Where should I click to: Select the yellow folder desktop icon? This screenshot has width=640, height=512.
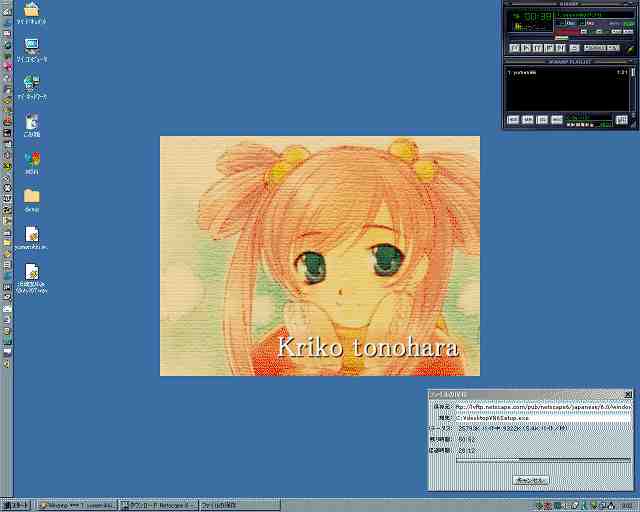[x=31, y=200]
